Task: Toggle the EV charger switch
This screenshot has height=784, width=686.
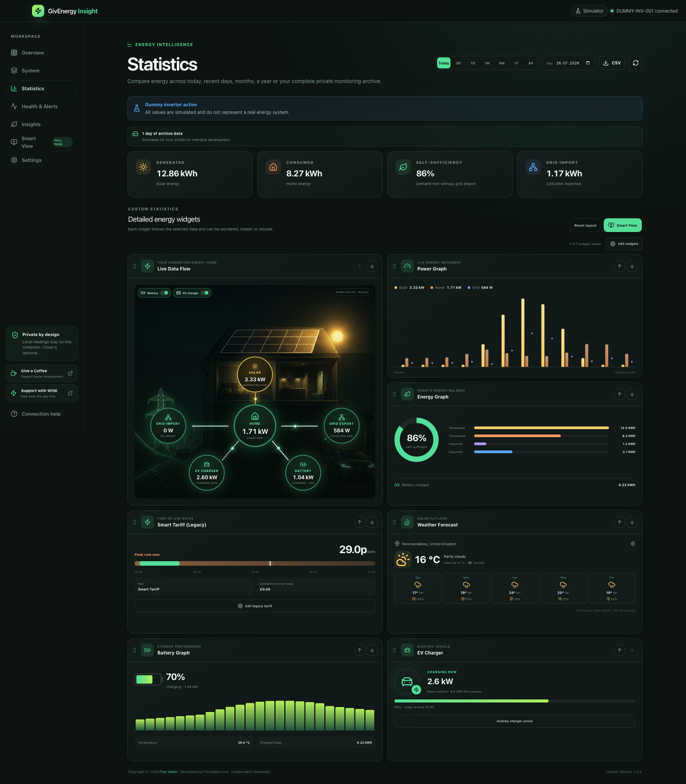Action: [x=205, y=293]
